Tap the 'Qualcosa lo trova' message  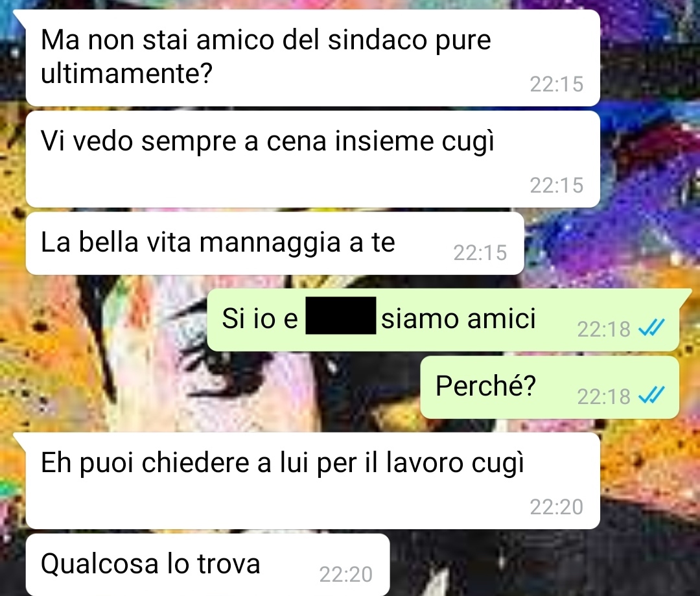(207, 565)
